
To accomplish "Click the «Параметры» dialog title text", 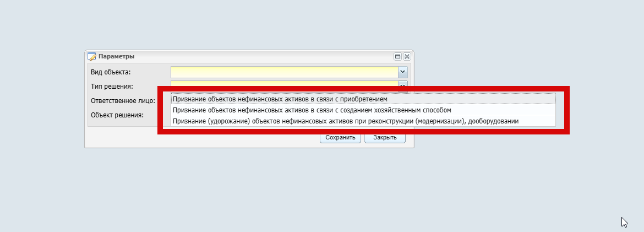I will [117, 56].
